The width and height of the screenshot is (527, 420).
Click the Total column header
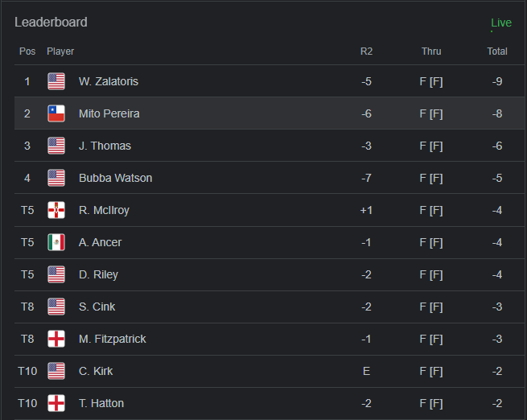pyautogui.click(x=497, y=51)
